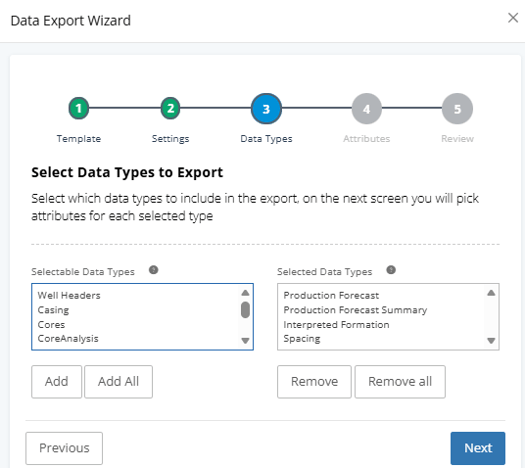525x468 pixels.
Task: Open the Data Types step label
Action: pyautogui.click(x=266, y=139)
